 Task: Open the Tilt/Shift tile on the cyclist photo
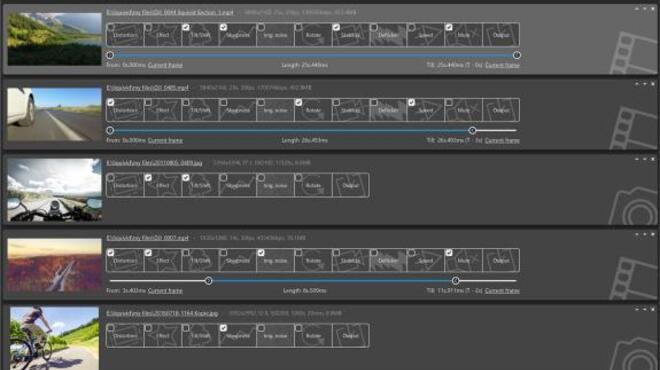tap(200, 336)
